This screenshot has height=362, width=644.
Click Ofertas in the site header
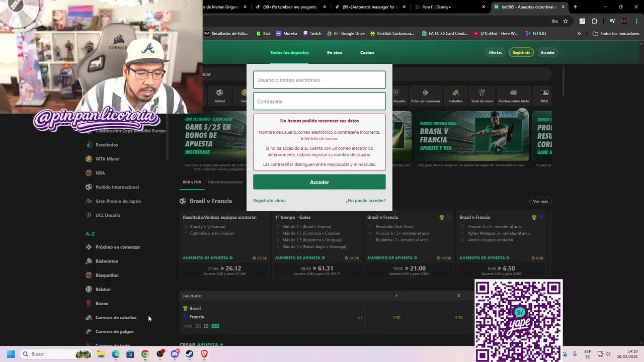[x=496, y=53]
